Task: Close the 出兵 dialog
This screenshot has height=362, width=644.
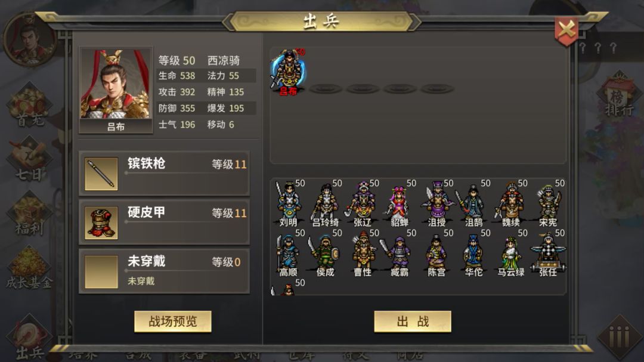Action: (x=566, y=30)
